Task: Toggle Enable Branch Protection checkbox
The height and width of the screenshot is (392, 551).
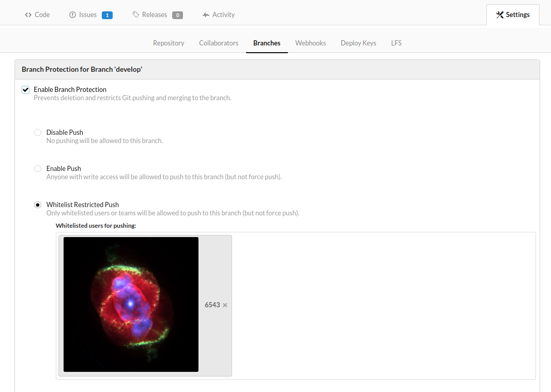Action: tap(26, 90)
